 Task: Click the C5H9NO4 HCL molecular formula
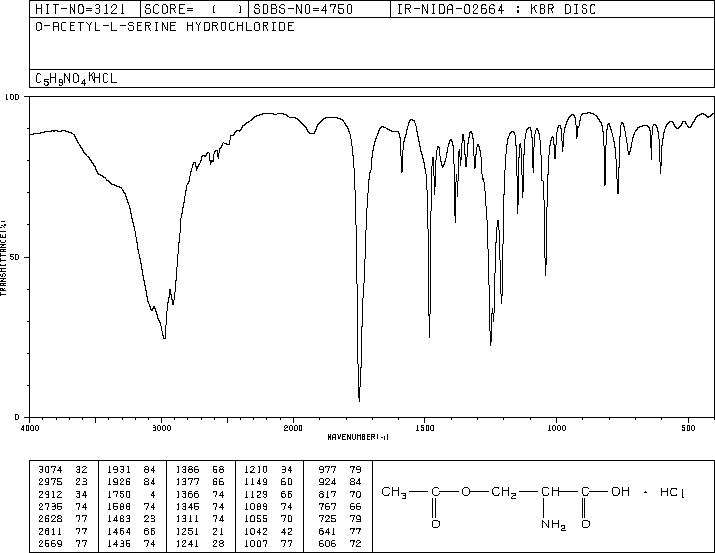[x=76, y=78]
